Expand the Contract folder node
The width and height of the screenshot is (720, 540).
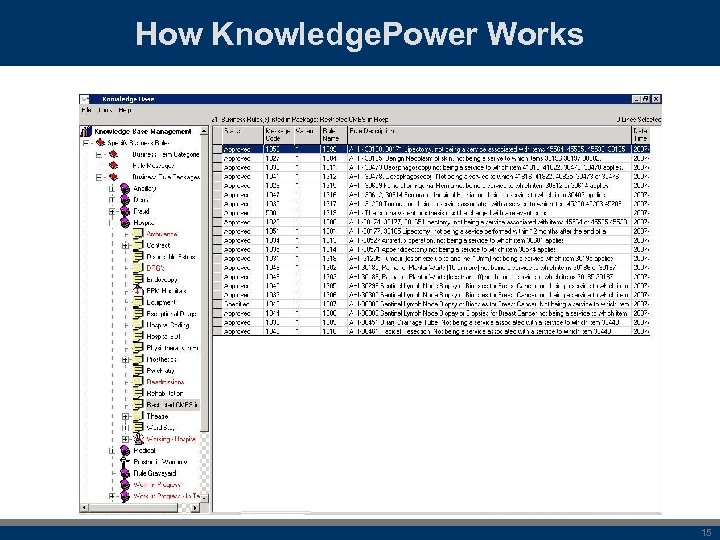point(125,246)
